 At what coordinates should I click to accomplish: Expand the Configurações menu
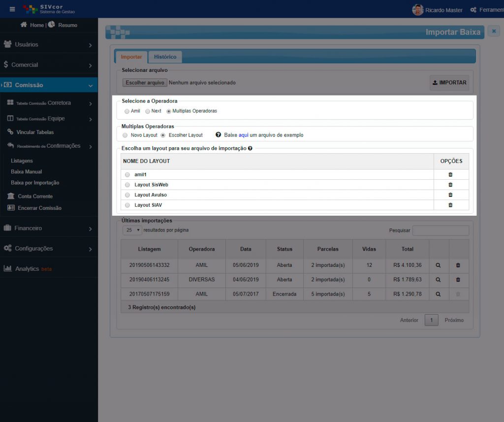[x=49, y=249]
